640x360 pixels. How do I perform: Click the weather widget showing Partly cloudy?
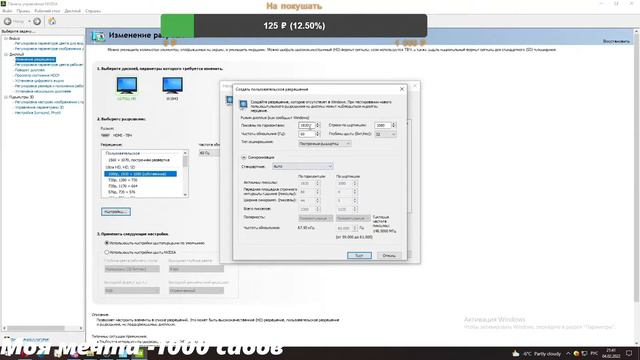click(536, 353)
